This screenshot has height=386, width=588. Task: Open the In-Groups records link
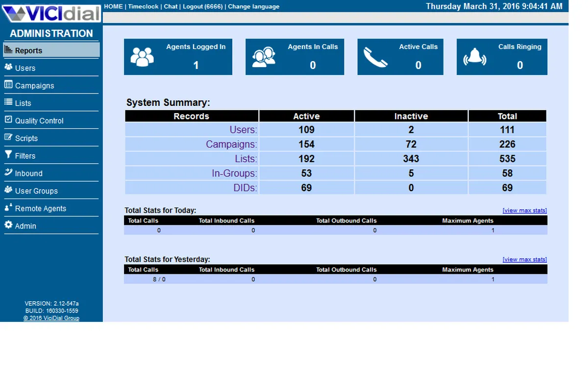pyautogui.click(x=234, y=173)
